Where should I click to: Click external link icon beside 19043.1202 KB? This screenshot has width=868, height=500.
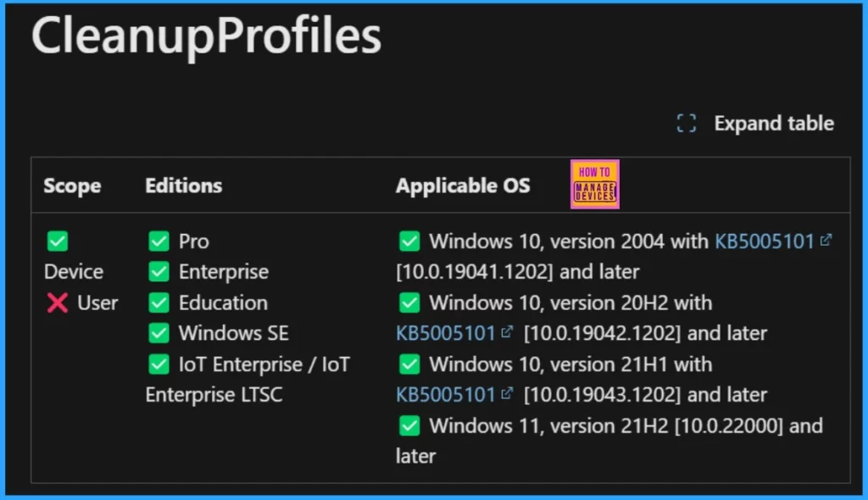point(507,393)
